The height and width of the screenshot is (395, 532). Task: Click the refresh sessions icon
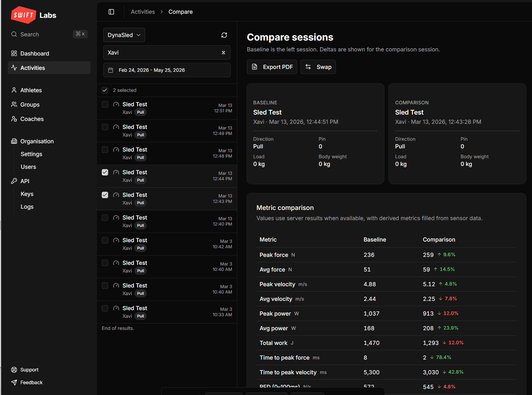click(224, 35)
